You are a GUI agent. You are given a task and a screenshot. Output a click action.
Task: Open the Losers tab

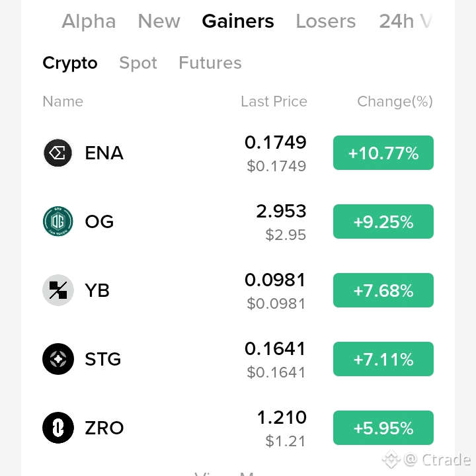[326, 21]
